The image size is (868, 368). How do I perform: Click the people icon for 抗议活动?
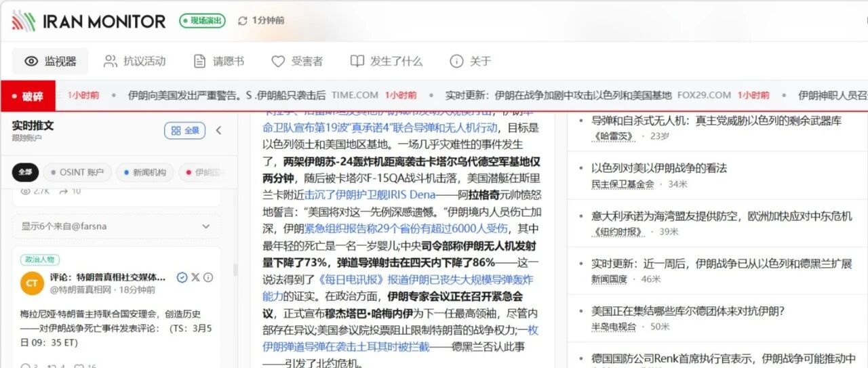coord(110,61)
